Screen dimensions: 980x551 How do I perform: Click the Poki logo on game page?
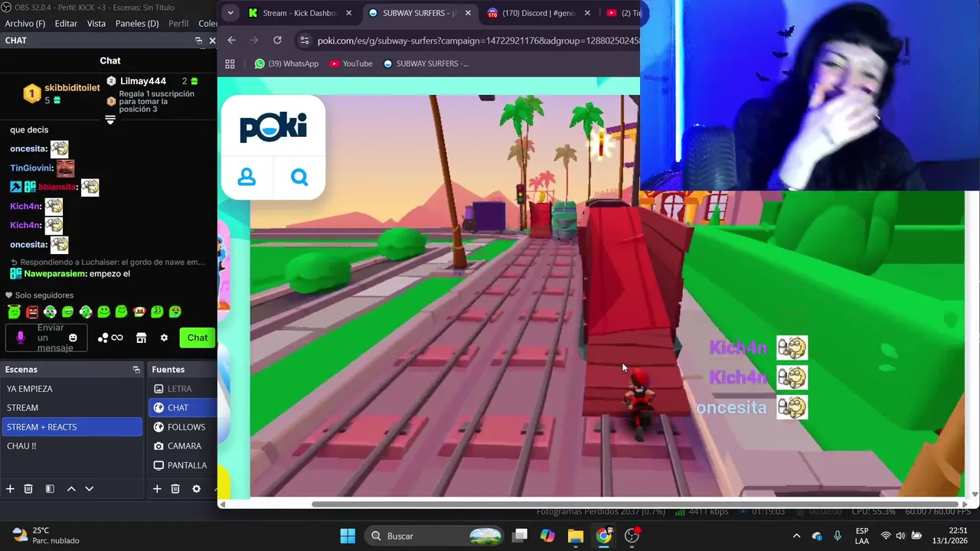pyautogui.click(x=273, y=127)
